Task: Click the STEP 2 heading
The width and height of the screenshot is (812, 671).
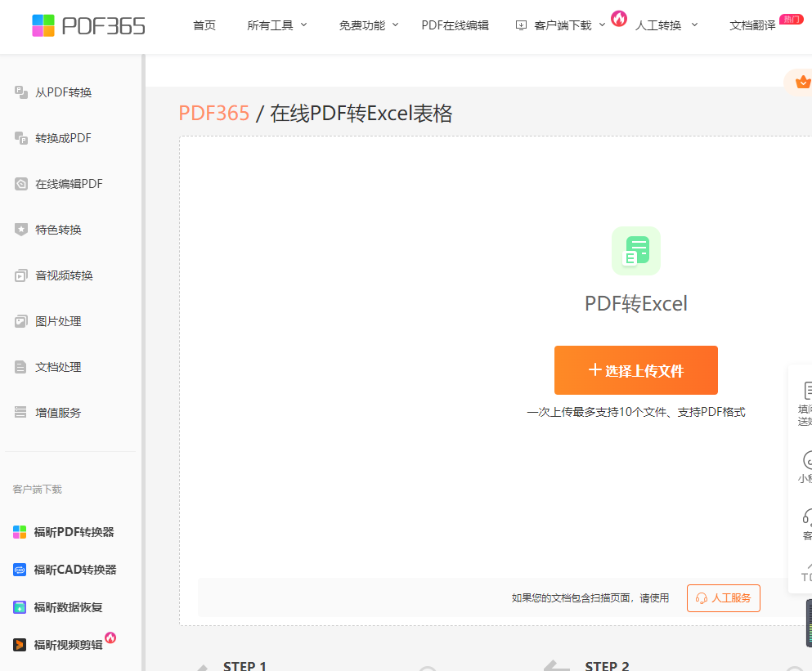Action: pyautogui.click(x=607, y=666)
